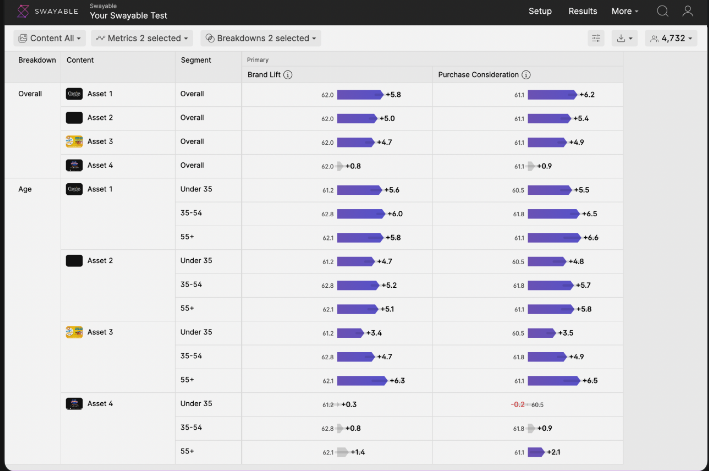
Task: Click the filter settings sliders icon
Action: [x=596, y=38]
